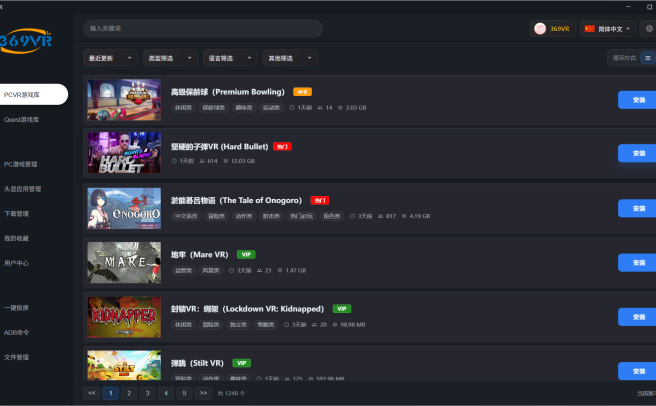
Task: Open title 地牢 (Mare VR)
Action: point(200,254)
